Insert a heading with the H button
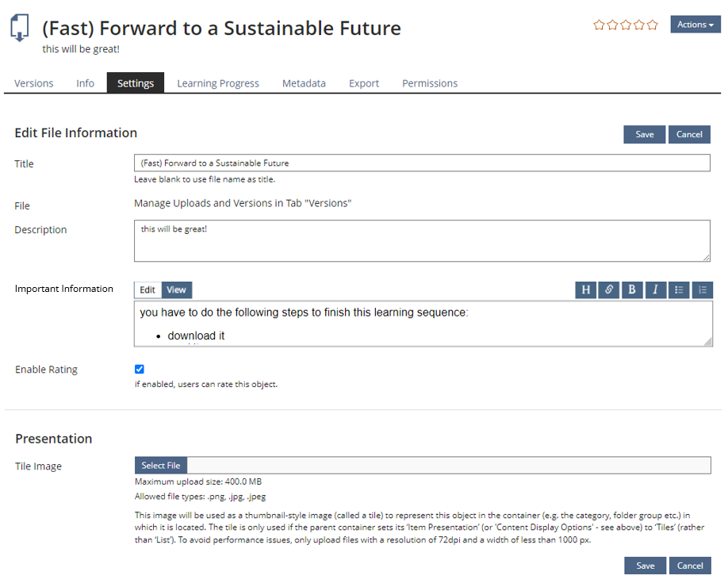This screenshot has height=587, width=728. click(x=586, y=290)
